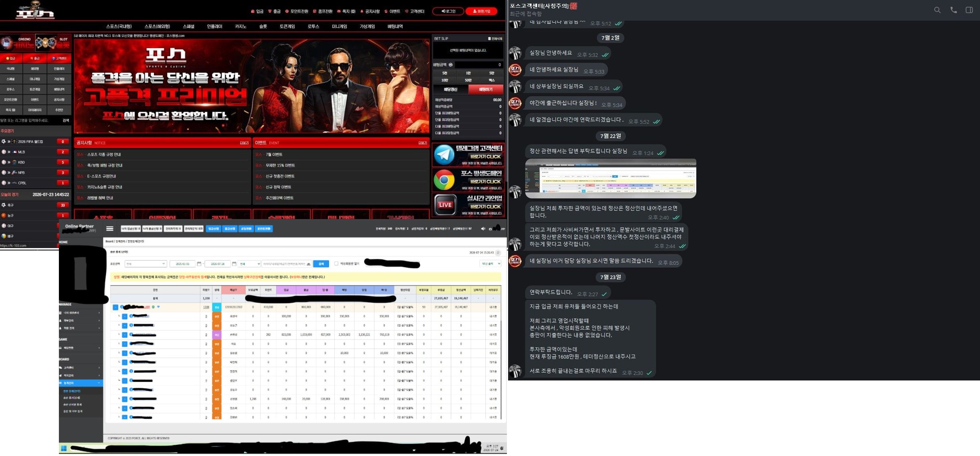
Task: Open the Windows Start menu icon
Action: (x=64, y=448)
